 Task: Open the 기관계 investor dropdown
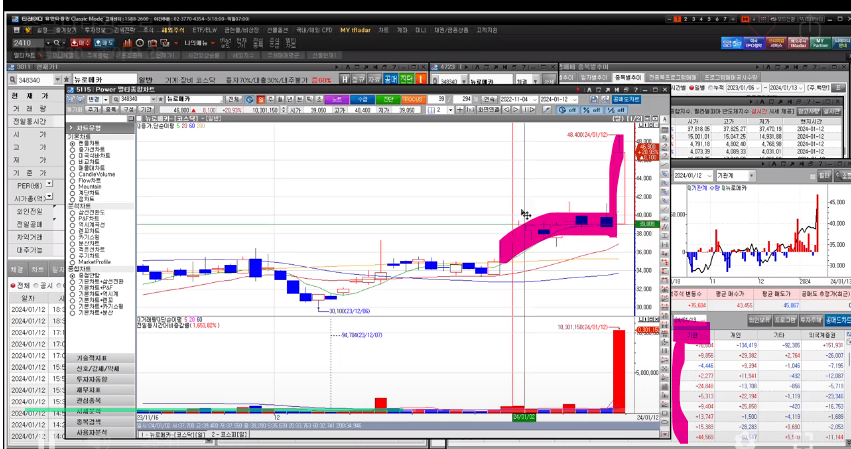752,175
